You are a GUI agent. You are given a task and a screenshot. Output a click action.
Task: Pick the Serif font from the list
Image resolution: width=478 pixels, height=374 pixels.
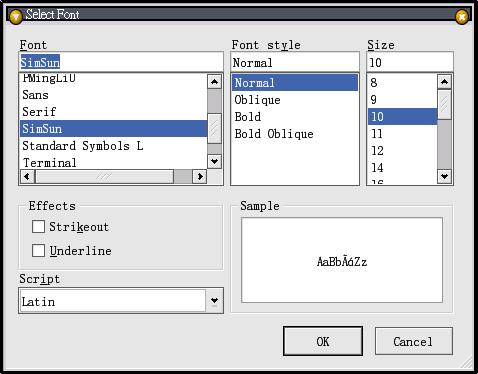tap(39, 112)
